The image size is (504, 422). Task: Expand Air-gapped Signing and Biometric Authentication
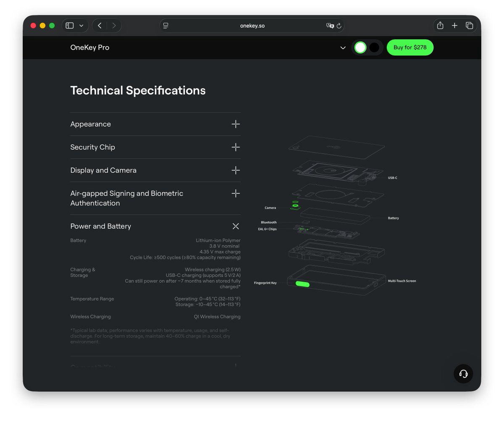155,198
